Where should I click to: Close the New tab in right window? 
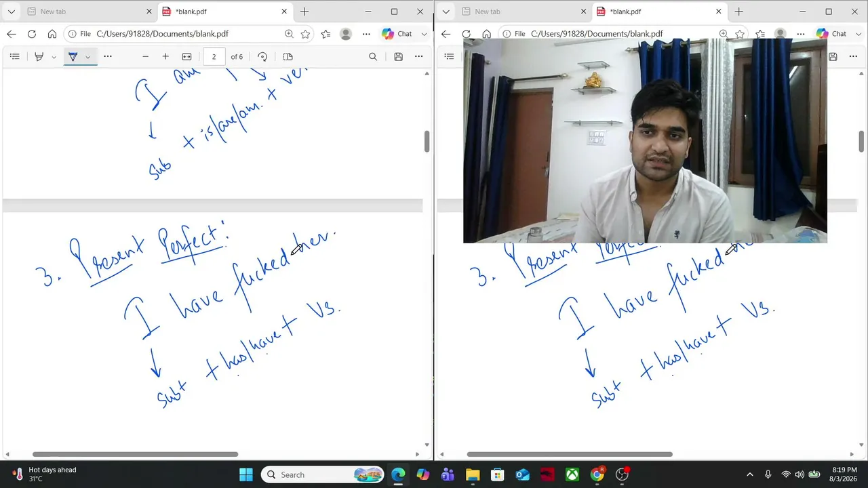click(x=584, y=12)
